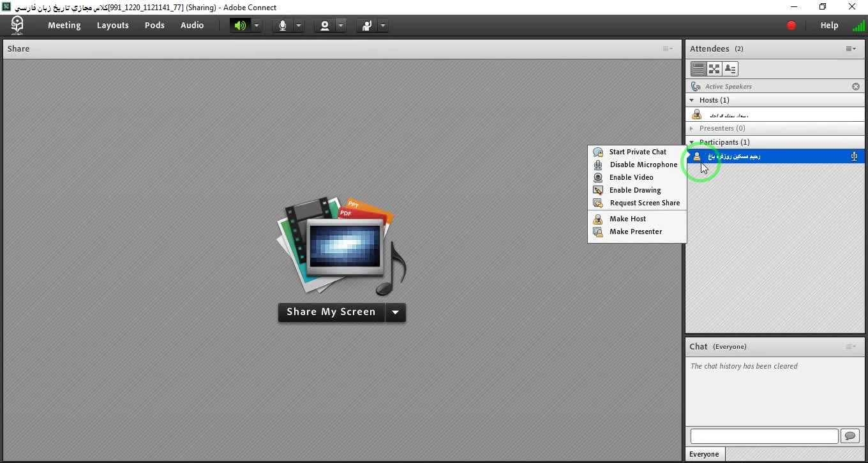This screenshot has height=463, width=868.
Task: Click the chat message input field
Action: click(x=764, y=436)
